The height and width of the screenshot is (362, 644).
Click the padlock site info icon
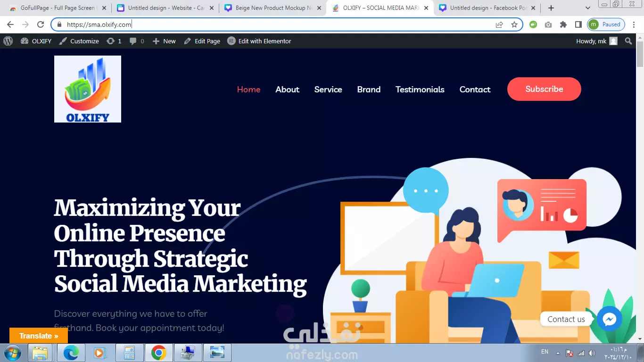[x=59, y=25]
